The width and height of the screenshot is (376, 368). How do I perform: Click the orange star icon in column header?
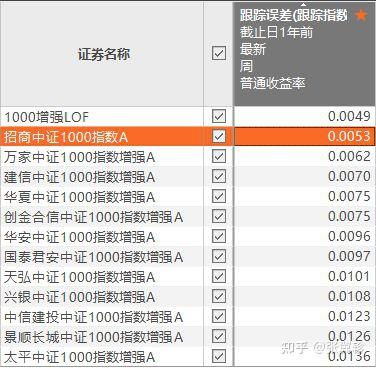(x=361, y=15)
